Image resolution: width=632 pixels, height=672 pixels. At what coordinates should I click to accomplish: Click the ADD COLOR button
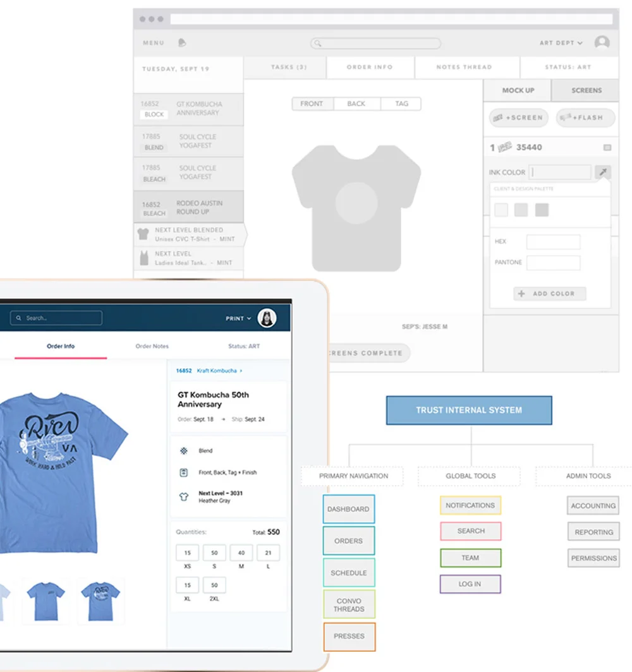[550, 294]
